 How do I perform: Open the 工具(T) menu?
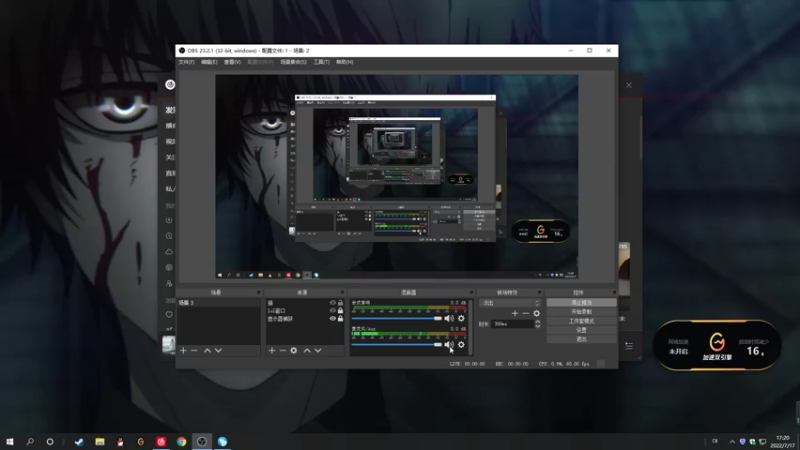pyautogui.click(x=321, y=62)
